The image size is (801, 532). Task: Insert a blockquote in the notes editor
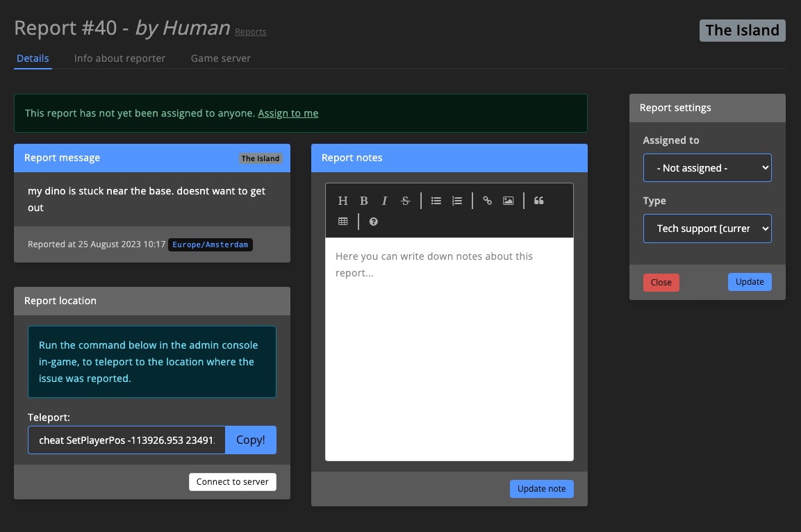pyautogui.click(x=538, y=201)
